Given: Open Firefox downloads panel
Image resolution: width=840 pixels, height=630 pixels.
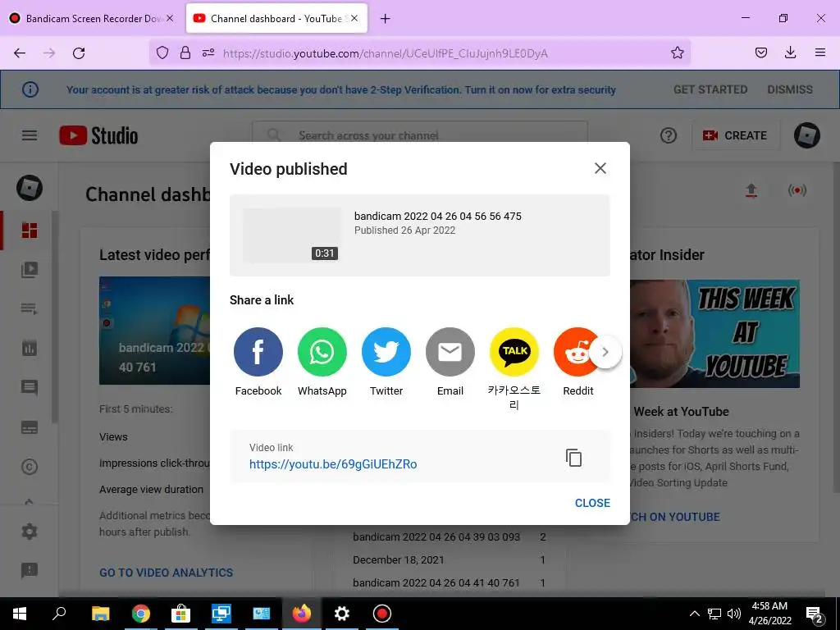Looking at the screenshot, I should [x=790, y=52].
